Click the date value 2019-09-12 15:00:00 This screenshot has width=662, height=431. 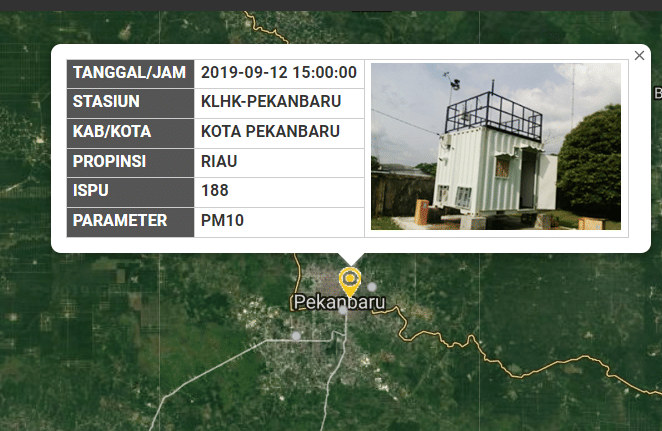click(279, 73)
